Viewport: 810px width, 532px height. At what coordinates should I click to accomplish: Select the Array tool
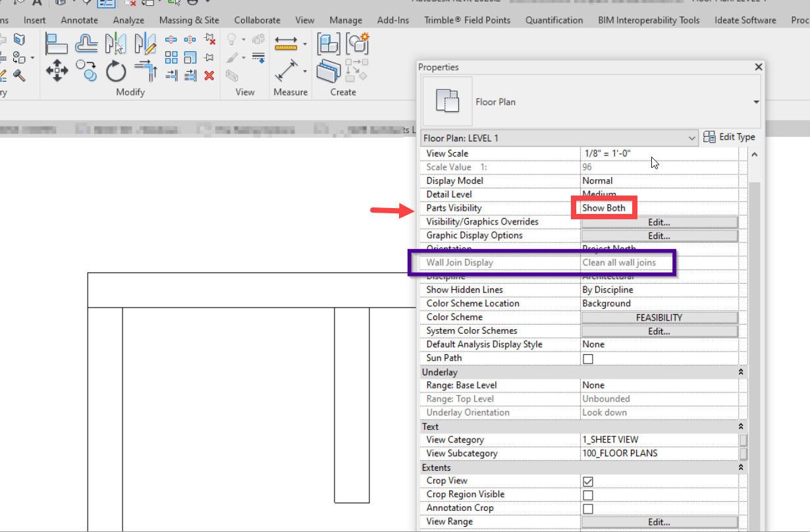pyautogui.click(x=171, y=58)
